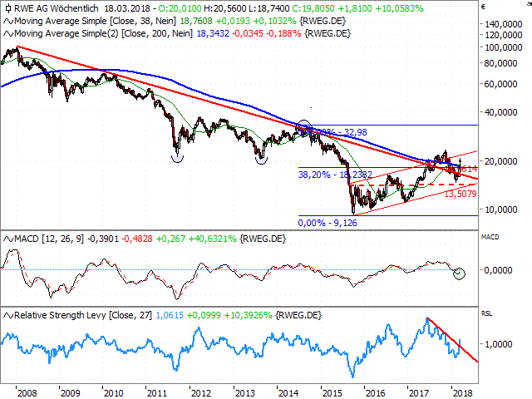Click the RSL value 1,0615
532x399 pixels.
coord(170,315)
